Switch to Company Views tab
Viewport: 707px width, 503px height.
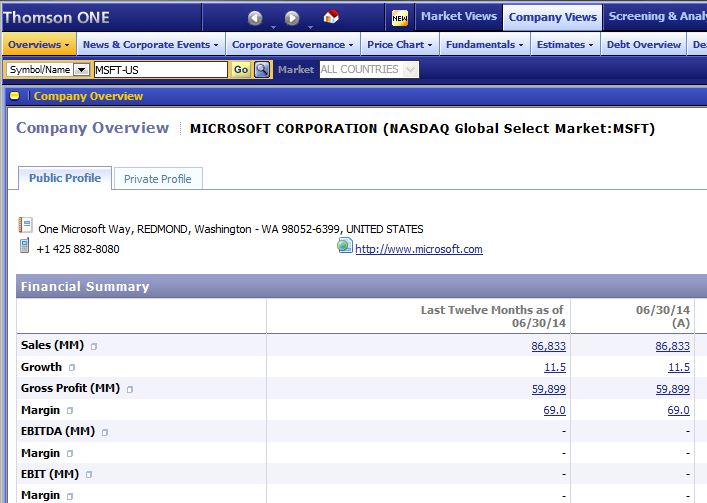pos(553,17)
